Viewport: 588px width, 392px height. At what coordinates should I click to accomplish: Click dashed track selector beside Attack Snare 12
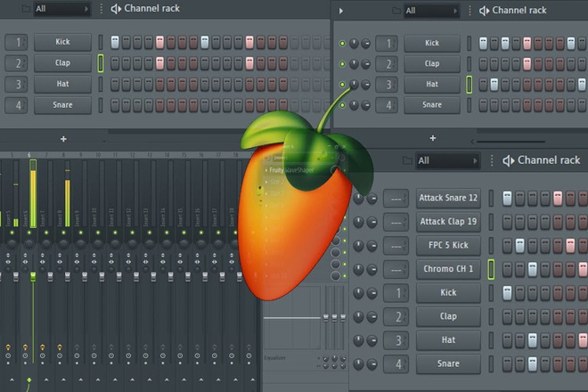click(396, 199)
